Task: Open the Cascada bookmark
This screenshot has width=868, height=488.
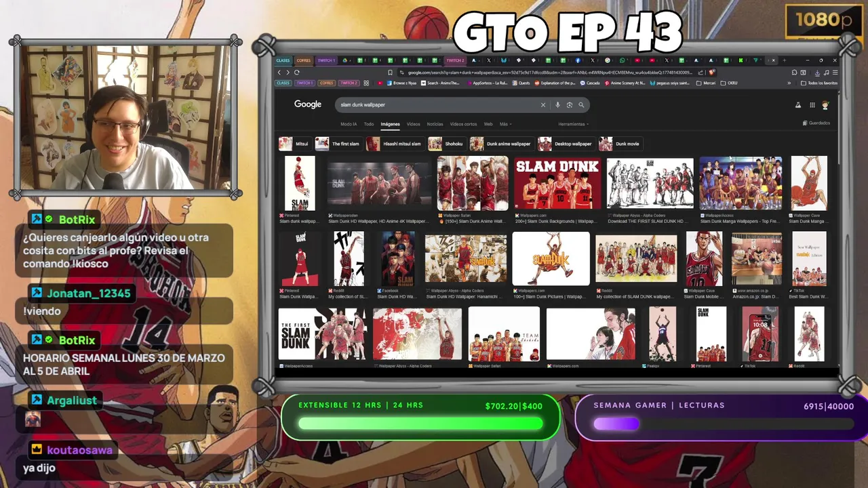Action: [591, 83]
